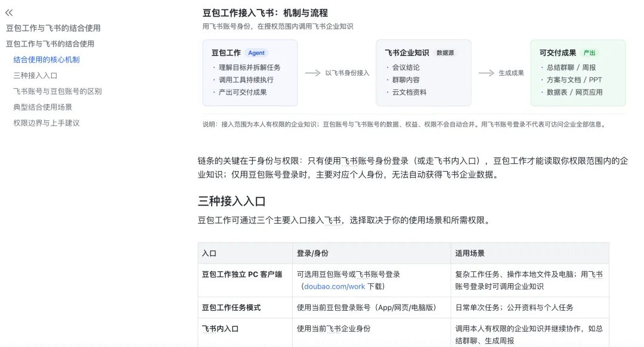The height and width of the screenshot is (347, 644).
Task: Click the 数据表 / 网页应用 bullet
Action: pyautogui.click(x=575, y=92)
